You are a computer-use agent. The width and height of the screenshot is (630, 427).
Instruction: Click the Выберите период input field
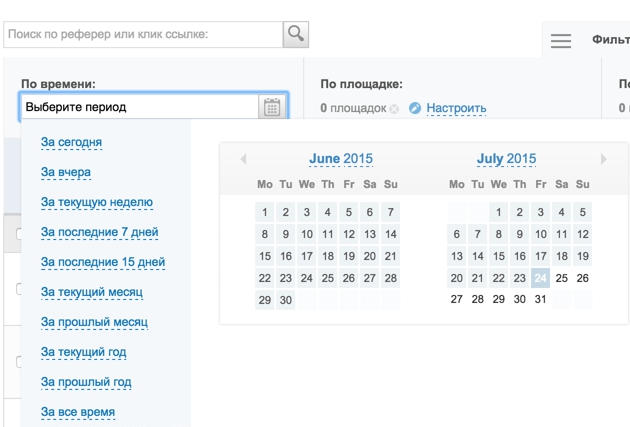click(139, 107)
